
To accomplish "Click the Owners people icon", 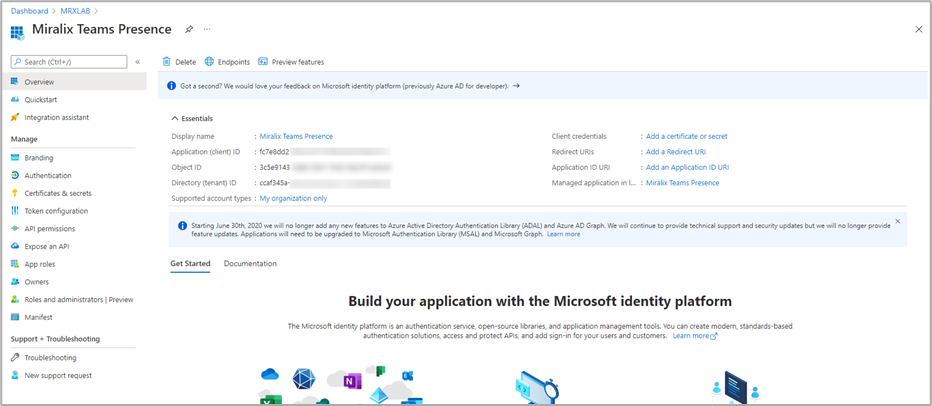I will click(15, 282).
